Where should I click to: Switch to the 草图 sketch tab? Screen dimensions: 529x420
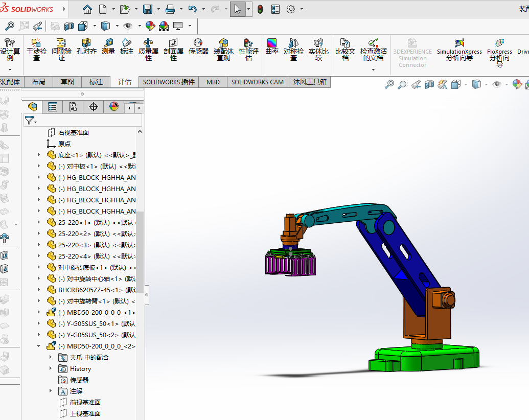[x=67, y=82]
